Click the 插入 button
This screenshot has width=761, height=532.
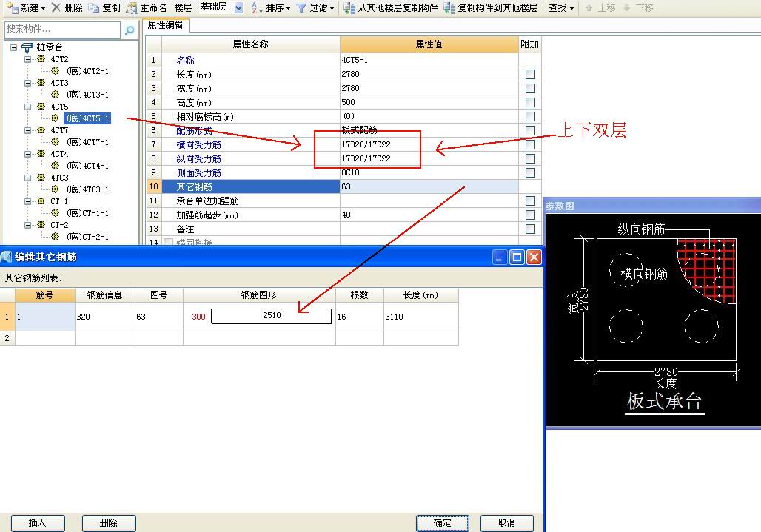38,523
